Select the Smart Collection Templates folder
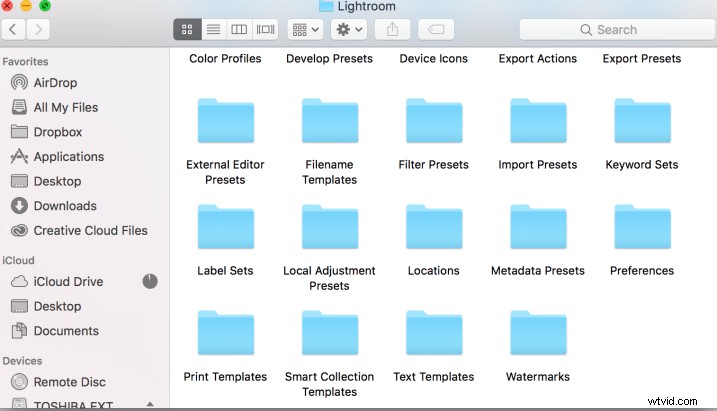Viewport: 717px width, 411px height. [330, 333]
